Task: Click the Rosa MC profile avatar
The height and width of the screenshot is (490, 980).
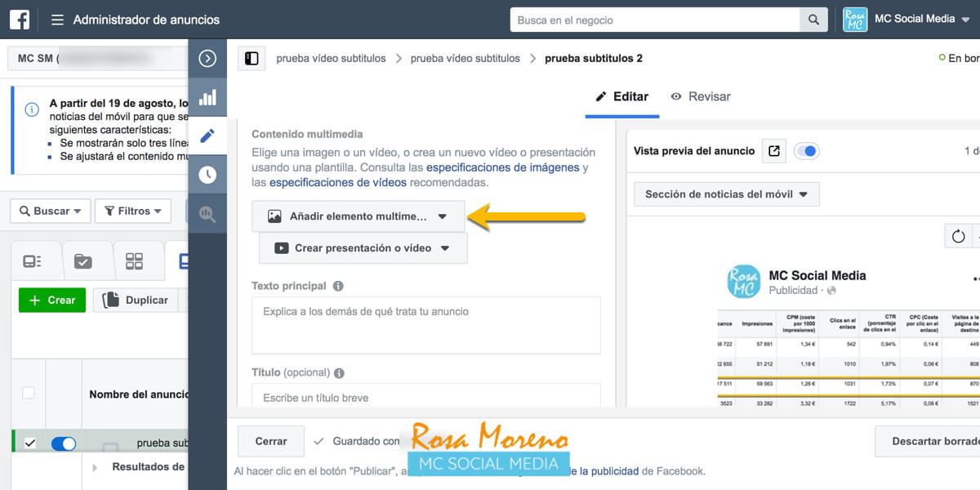Action: coord(855,20)
